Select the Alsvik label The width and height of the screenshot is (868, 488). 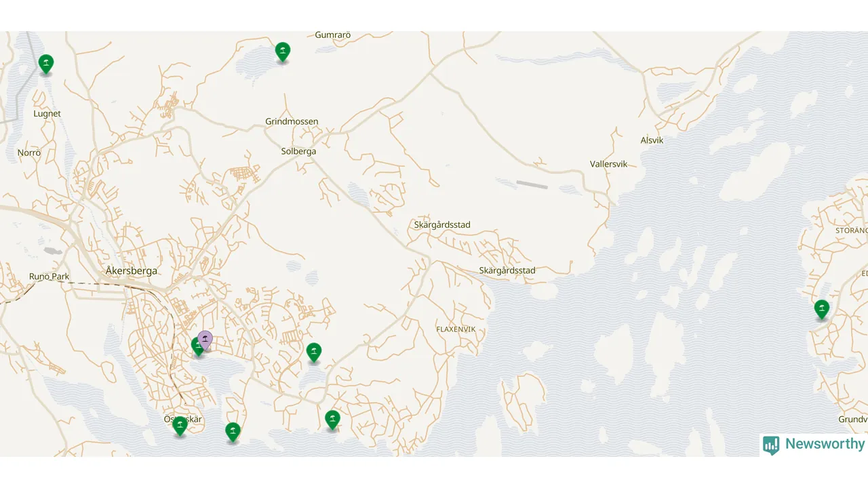pos(652,140)
